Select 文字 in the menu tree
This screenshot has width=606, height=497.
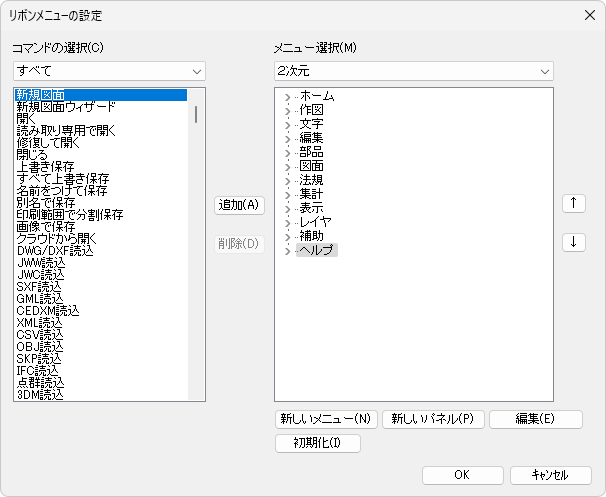tap(312, 124)
